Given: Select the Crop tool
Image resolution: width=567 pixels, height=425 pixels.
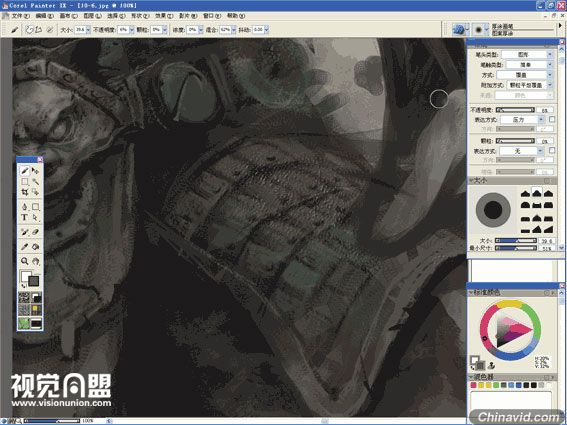Looking at the screenshot, I should 25,192.
